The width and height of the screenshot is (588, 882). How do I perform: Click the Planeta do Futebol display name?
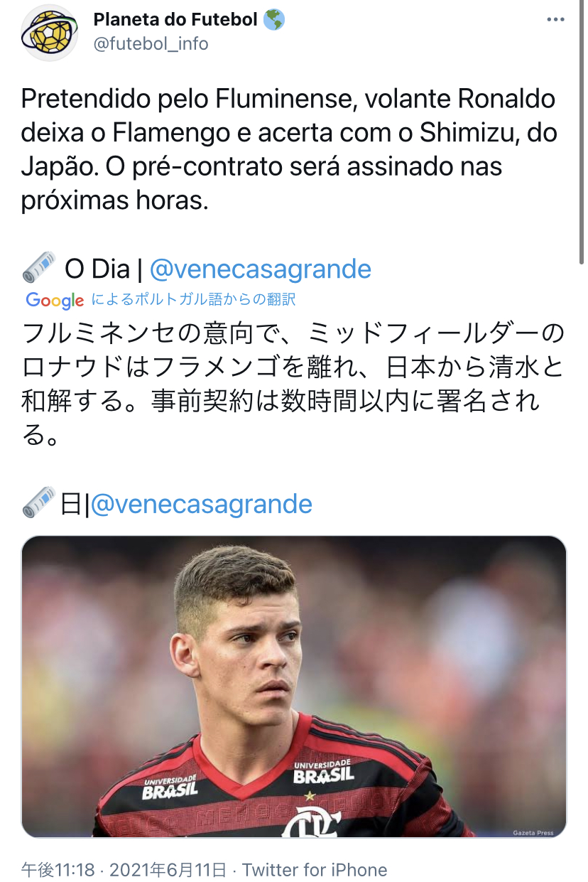175,20
